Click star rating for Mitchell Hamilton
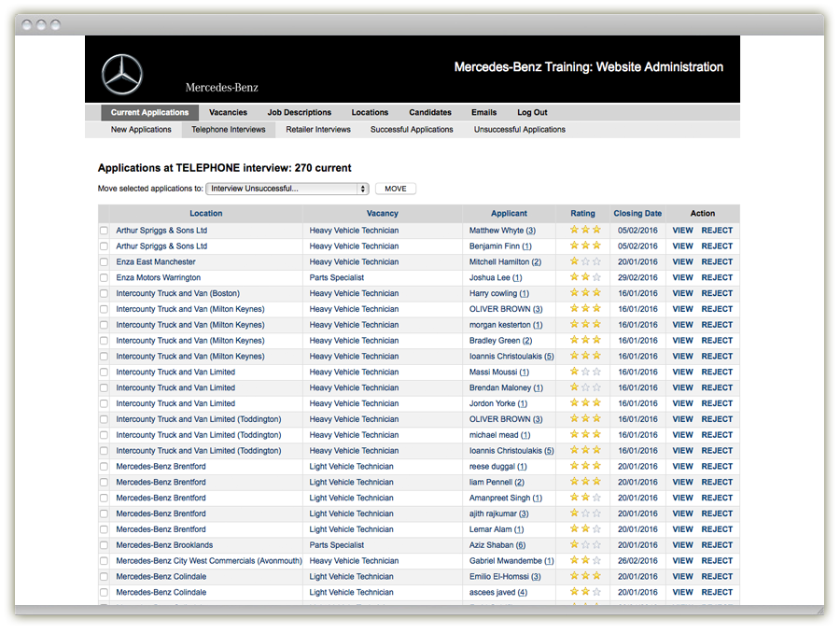This screenshot has height=633, width=840. pos(584,262)
